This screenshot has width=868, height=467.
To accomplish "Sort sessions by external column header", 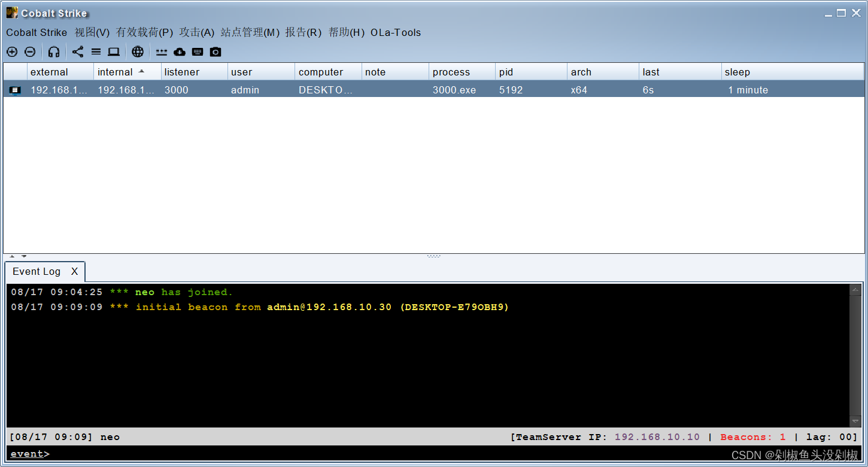I will coord(60,72).
